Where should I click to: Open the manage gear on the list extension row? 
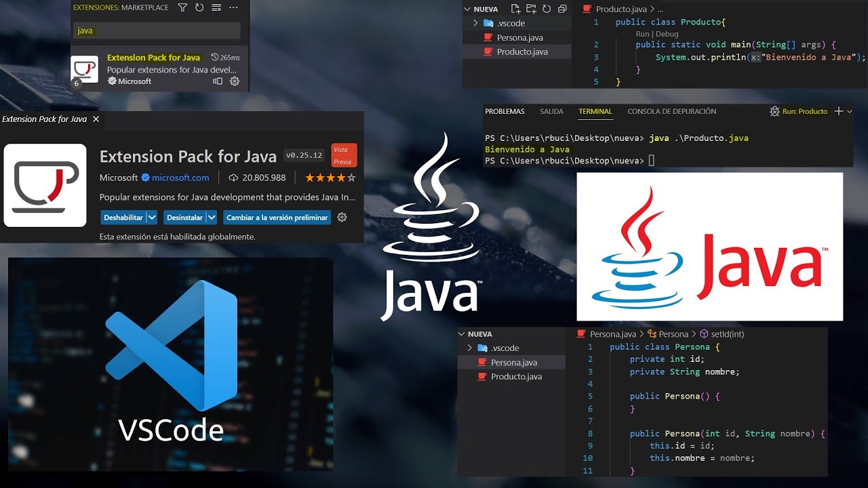tap(235, 81)
